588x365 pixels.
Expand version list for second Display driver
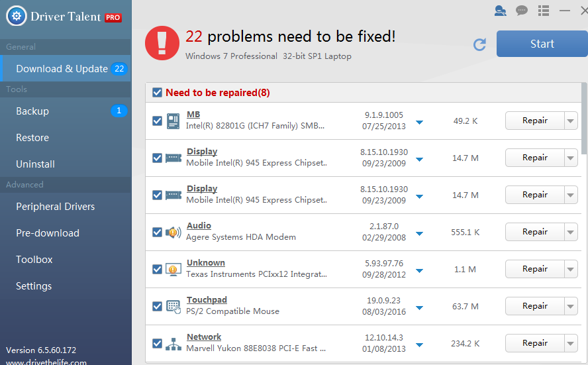[x=420, y=197]
